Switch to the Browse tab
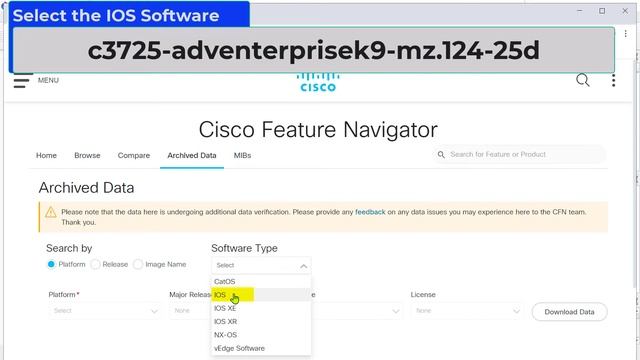 [87, 156]
